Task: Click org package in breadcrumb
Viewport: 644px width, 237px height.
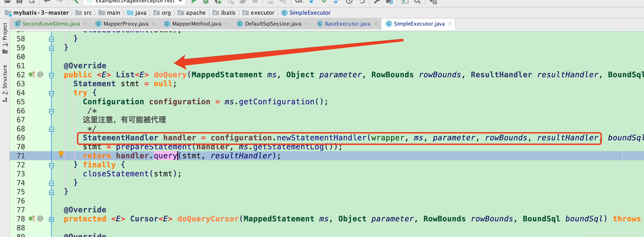Action: [162, 13]
